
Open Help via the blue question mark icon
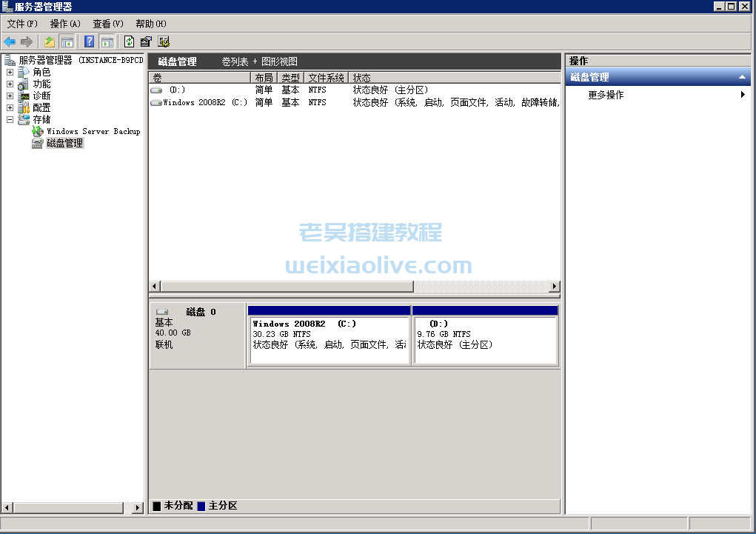pos(90,41)
